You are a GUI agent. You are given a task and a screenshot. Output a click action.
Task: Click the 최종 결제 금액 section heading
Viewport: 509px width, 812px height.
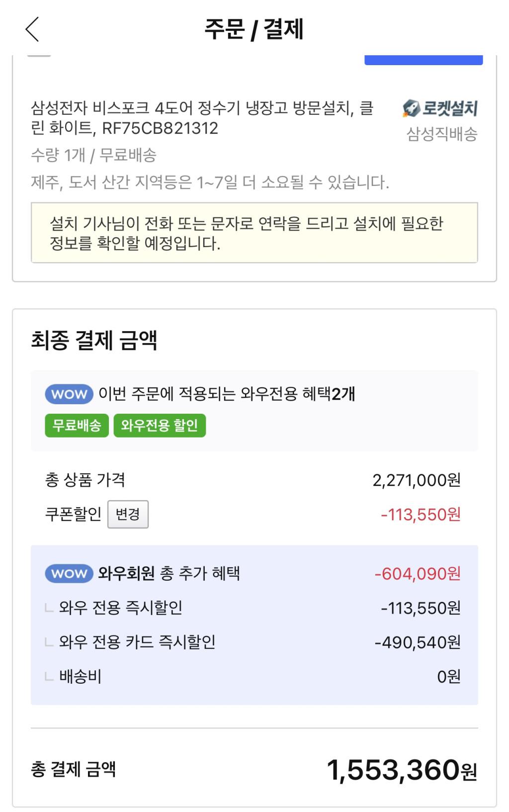point(94,341)
